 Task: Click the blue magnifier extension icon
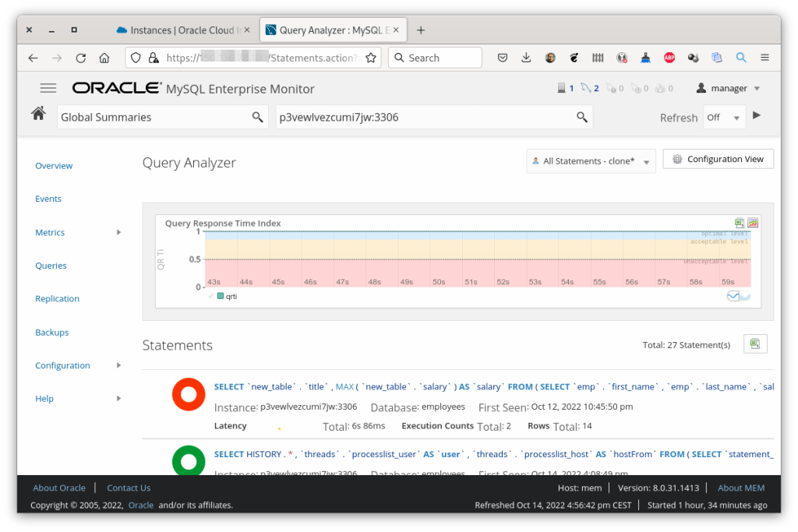coord(741,58)
